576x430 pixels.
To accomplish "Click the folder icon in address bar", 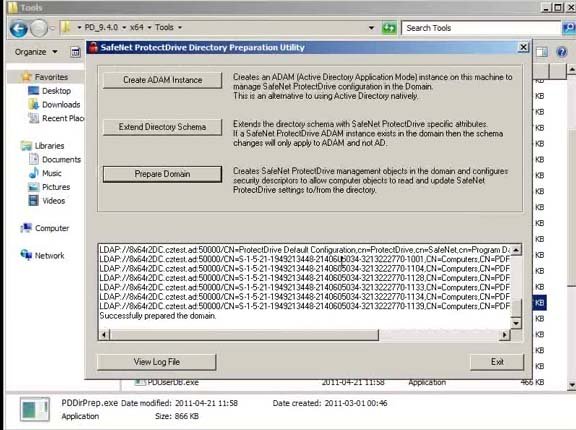I will coord(66,27).
